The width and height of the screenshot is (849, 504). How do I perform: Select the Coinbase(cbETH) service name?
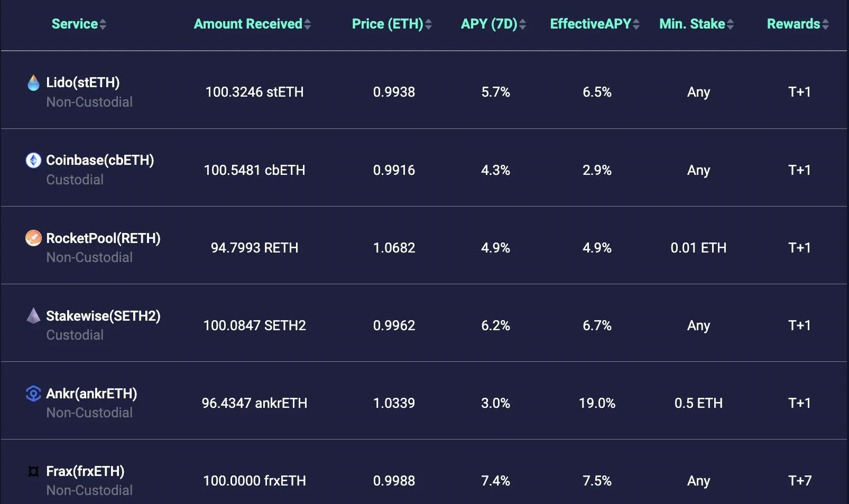100,160
